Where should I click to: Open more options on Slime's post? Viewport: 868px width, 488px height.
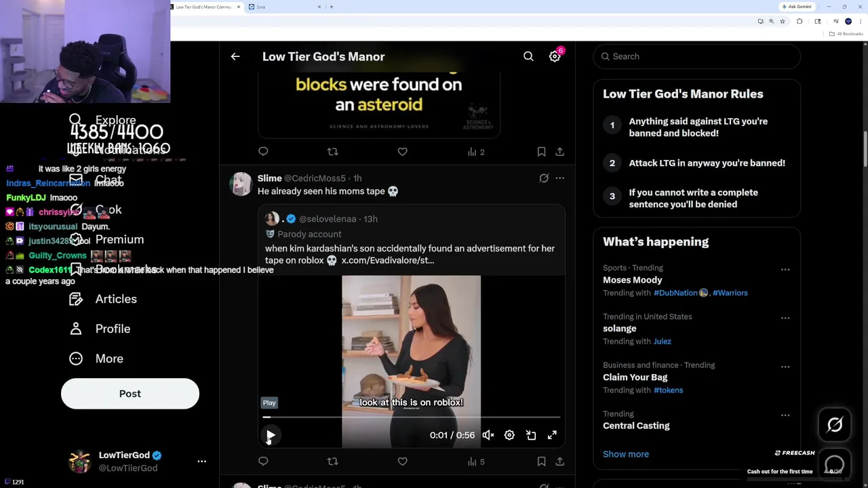pyautogui.click(x=559, y=178)
